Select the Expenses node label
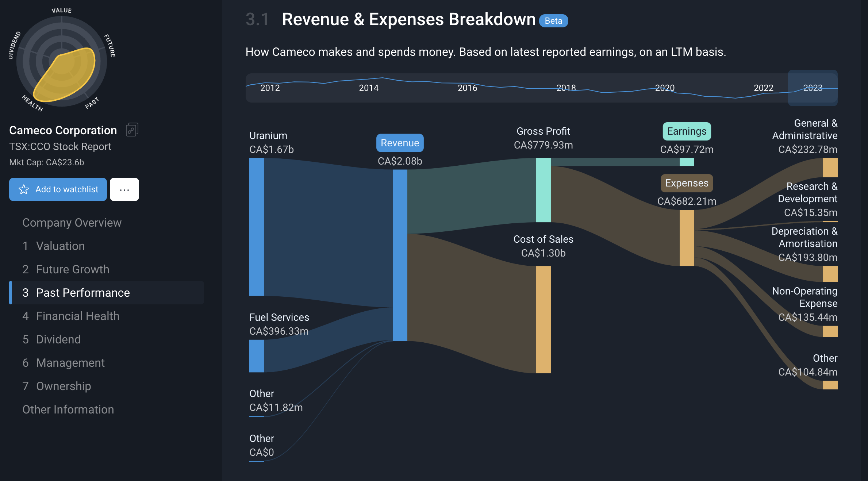Screen dimensions: 868x481 click(686, 183)
